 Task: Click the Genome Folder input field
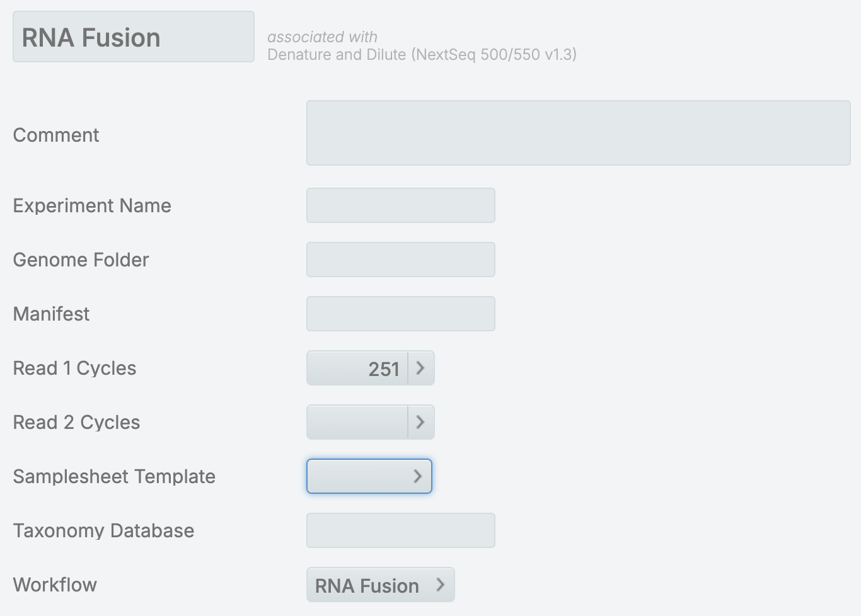[400, 260]
